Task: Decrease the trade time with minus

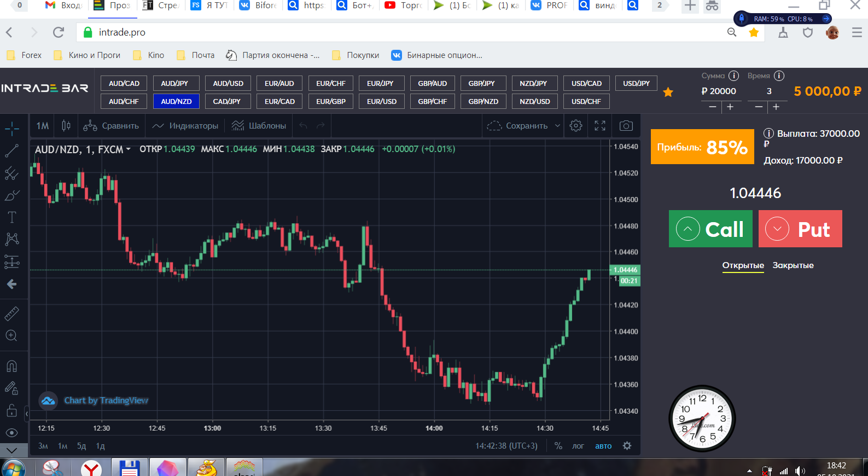Action: (758, 107)
